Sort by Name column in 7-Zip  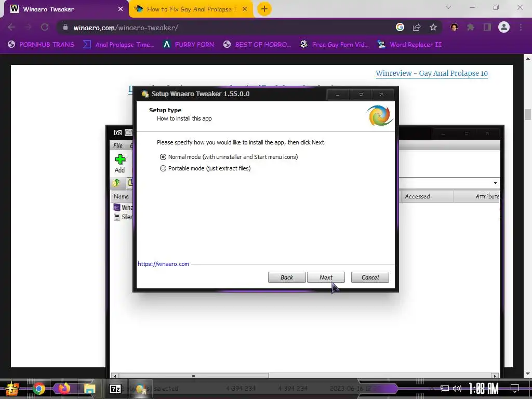121,196
